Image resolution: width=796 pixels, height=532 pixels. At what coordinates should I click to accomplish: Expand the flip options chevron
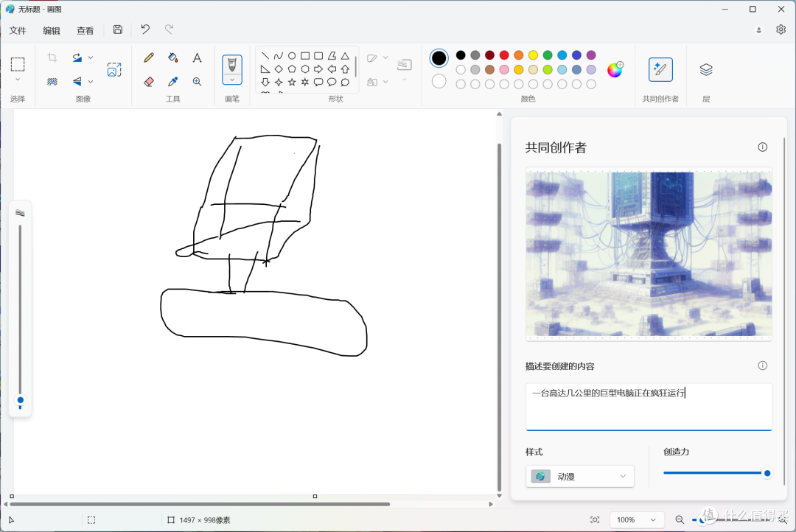pos(91,81)
